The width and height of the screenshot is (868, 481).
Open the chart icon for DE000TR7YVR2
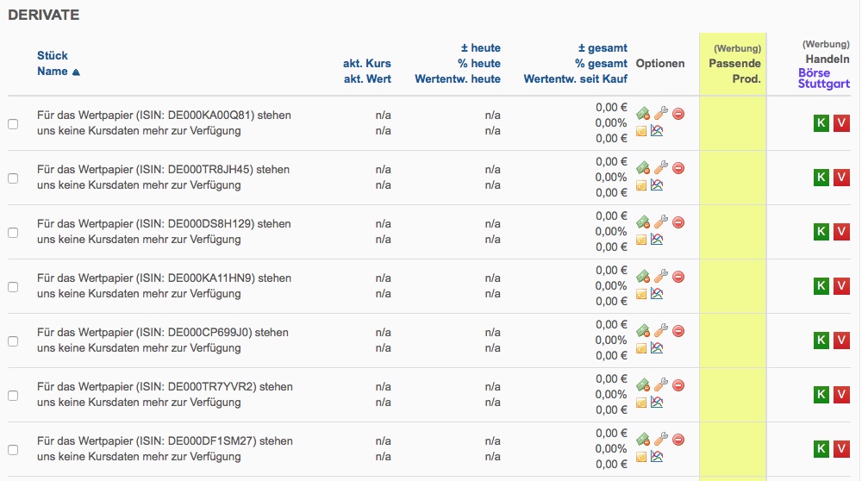pos(657,402)
